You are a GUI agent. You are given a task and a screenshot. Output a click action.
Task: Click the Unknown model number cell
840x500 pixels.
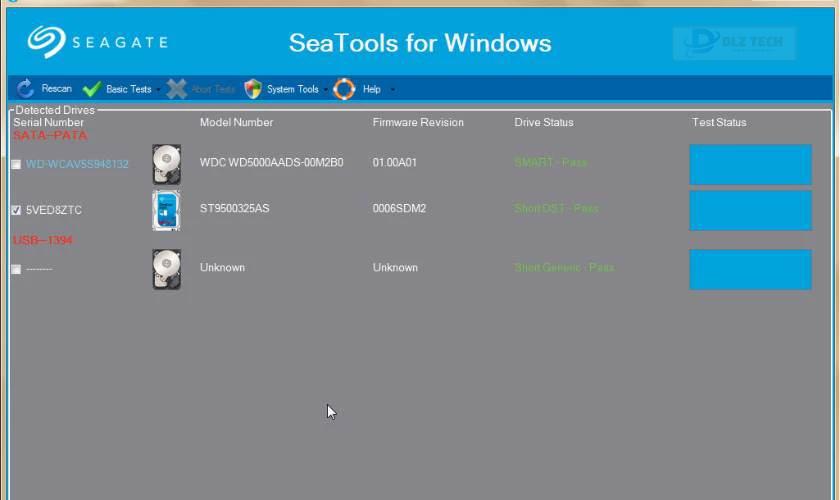pyautogui.click(x=222, y=267)
